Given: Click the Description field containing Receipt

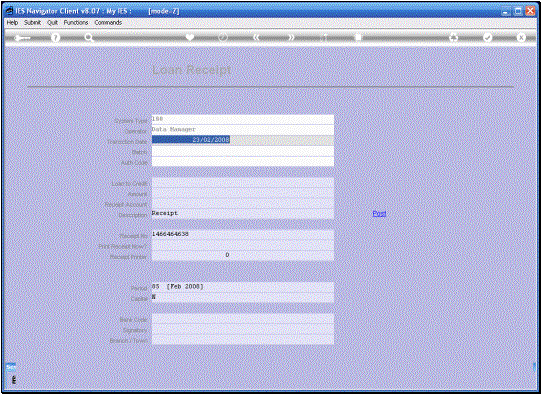Looking at the screenshot, I should pyautogui.click(x=243, y=214).
